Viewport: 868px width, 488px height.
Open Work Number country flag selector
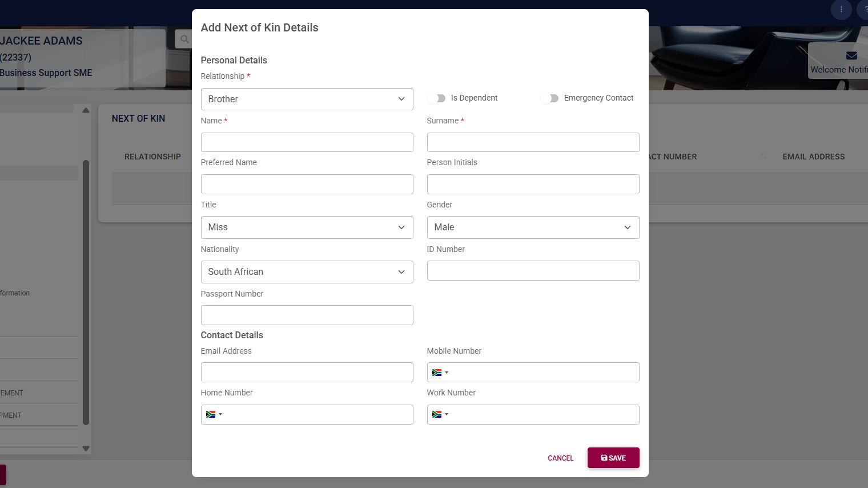pos(440,414)
